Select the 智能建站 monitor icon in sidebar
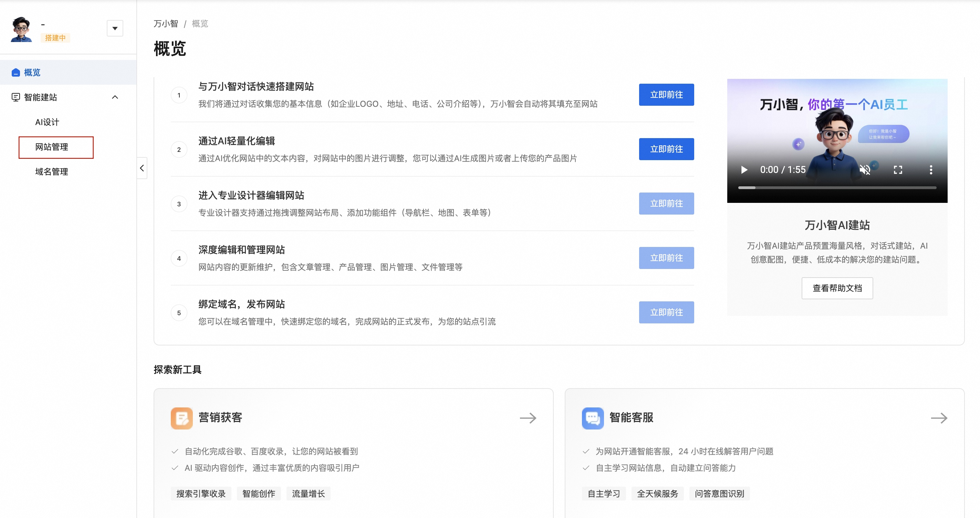This screenshot has height=518, width=980. 15,97
